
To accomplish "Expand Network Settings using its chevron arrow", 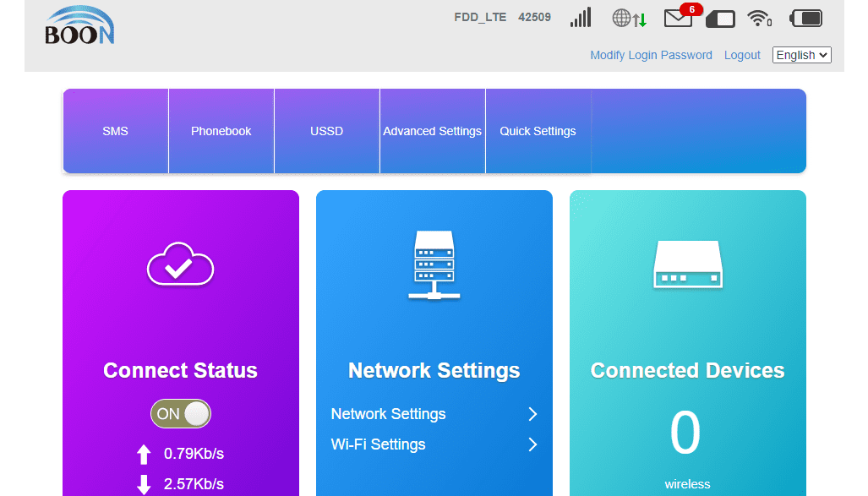I will (532, 414).
